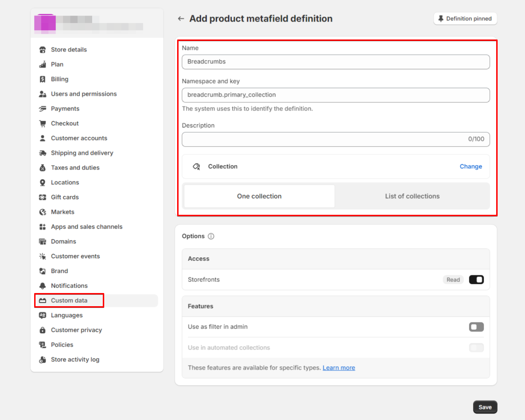Click the Options info icon
The height and width of the screenshot is (420, 525).
click(211, 236)
